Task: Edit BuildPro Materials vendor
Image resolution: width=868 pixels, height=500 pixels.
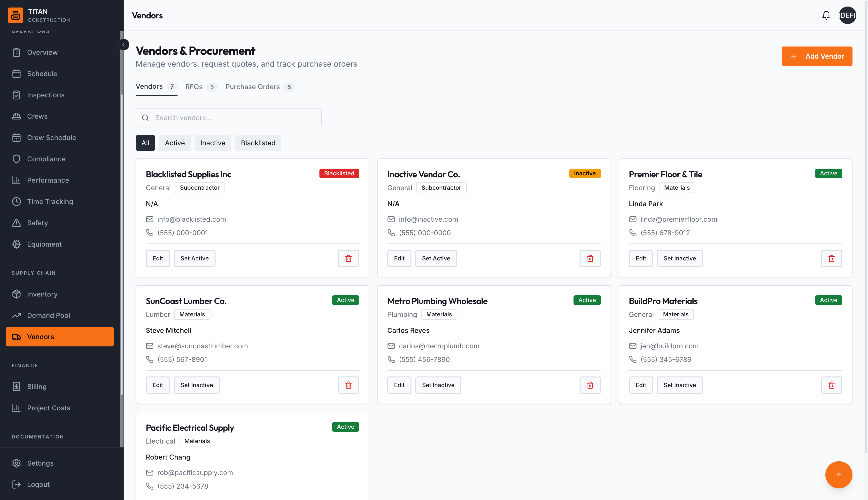Action: [x=641, y=385]
